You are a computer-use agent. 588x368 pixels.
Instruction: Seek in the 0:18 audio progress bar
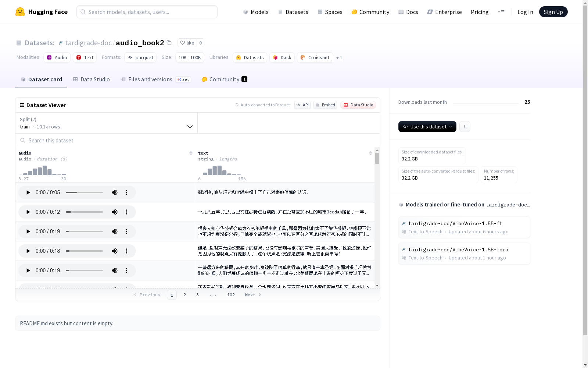pos(84,251)
